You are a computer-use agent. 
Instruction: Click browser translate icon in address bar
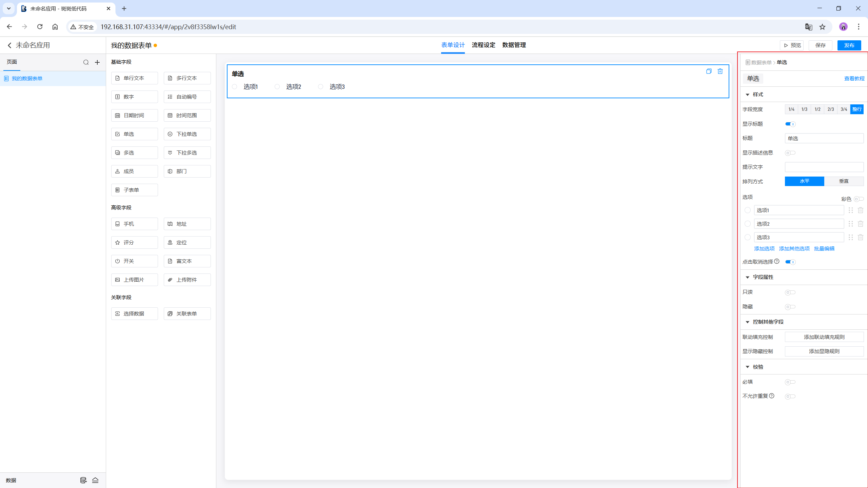809,27
